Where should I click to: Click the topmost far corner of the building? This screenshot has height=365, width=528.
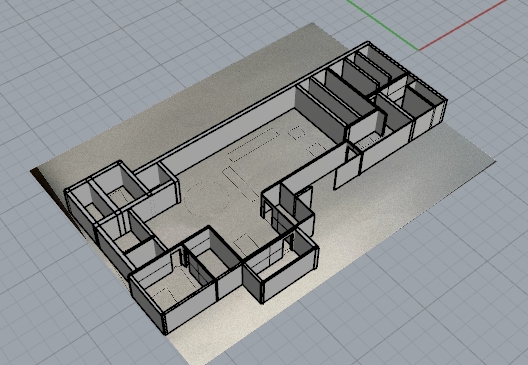coord(368,42)
